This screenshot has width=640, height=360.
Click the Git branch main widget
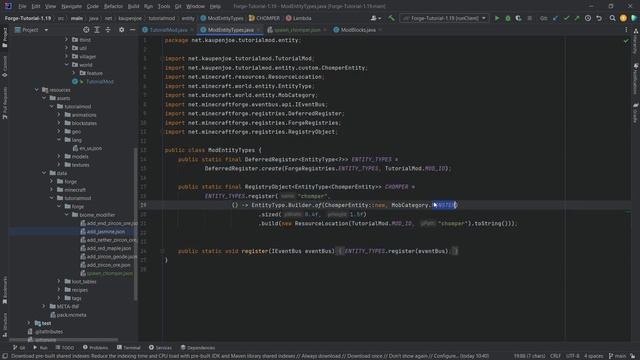click(617, 356)
